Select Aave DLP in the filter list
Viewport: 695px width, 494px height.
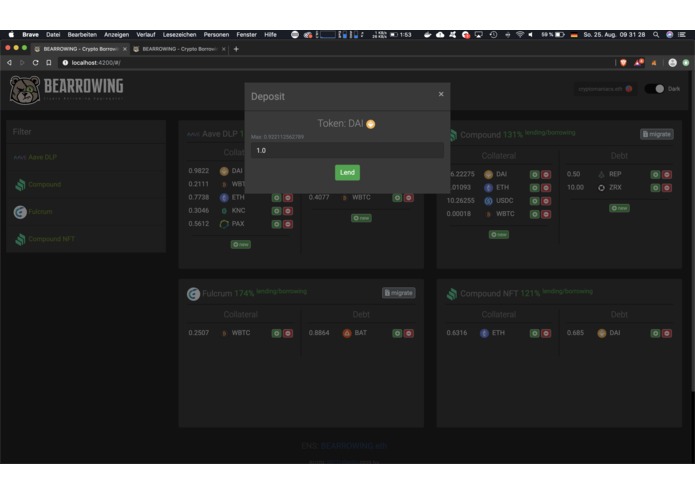click(x=43, y=157)
